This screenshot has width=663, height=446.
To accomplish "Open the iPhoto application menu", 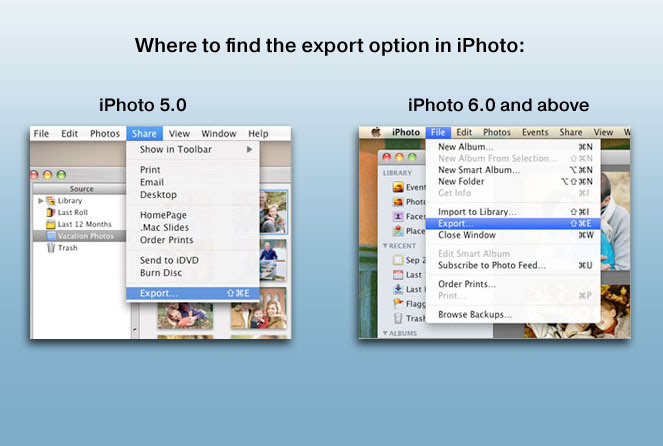I will pos(406,132).
